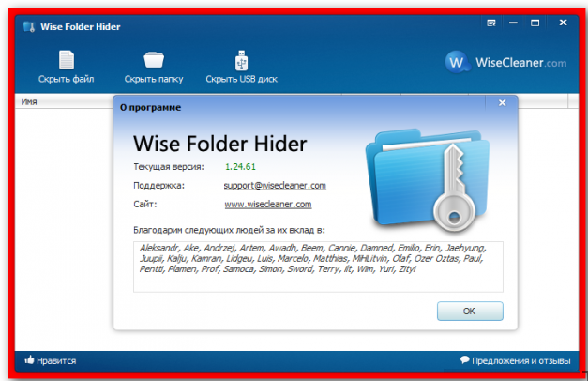
Task: Open the WiseCleaner.com logo link
Action: click(x=505, y=62)
